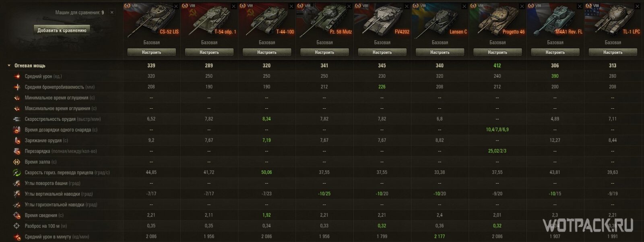This screenshot has height=242, width=644.
Task: Click Настроить under FV4202
Action: [382, 52]
